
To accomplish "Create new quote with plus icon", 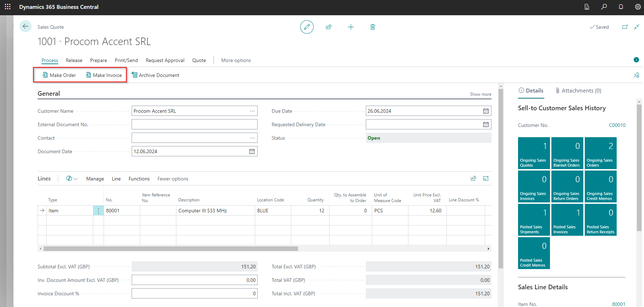I will pos(351,27).
